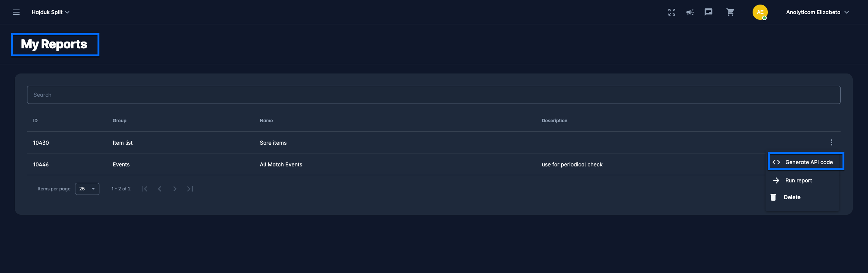Jump to last page arrow

pos(190,189)
